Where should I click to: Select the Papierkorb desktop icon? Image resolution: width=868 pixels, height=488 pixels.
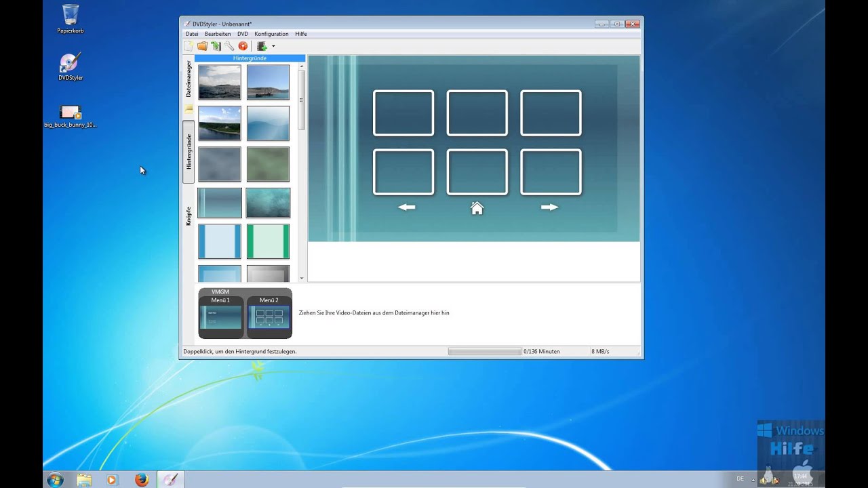(71, 19)
